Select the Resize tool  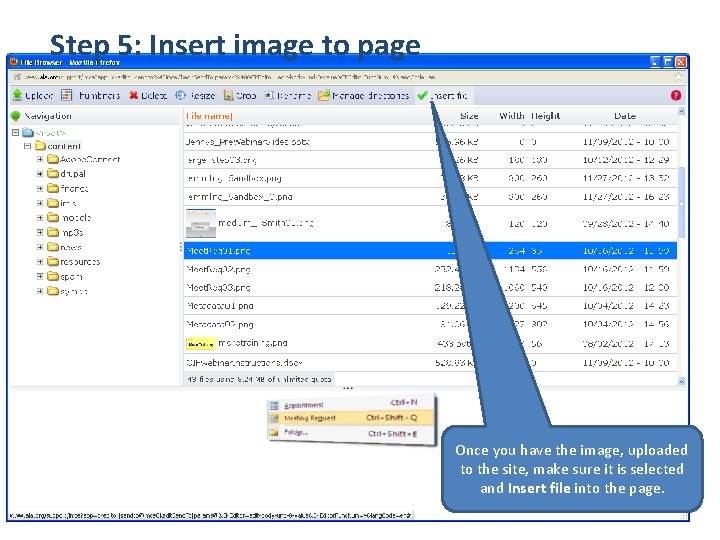pyautogui.click(x=195, y=96)
